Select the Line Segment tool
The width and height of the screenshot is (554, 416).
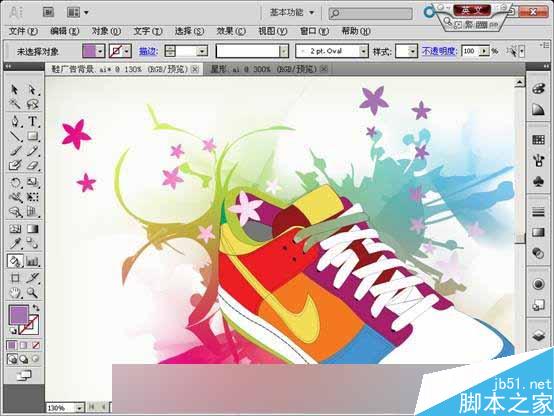pos(15,136)
